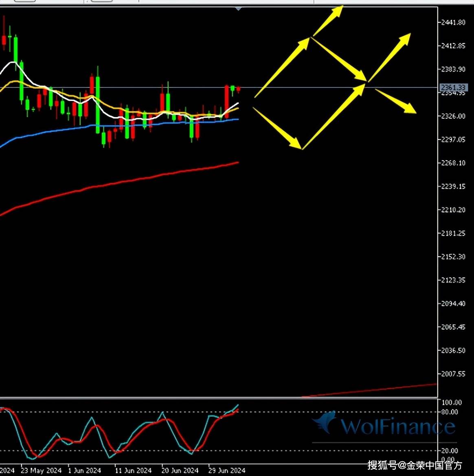
Task: Click the 搜狐号@金荣中国官方 watermark text
Action: 415,465
